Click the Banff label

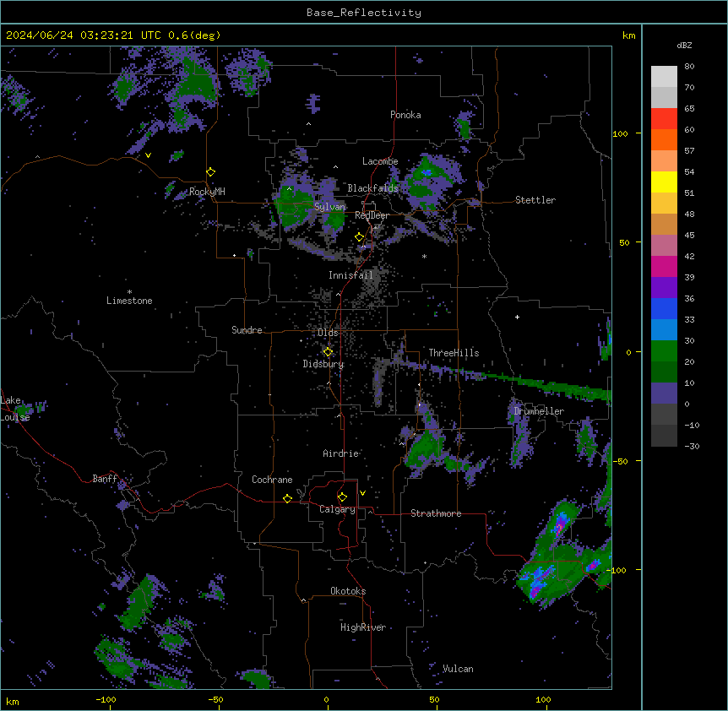(x=105, y=479)
